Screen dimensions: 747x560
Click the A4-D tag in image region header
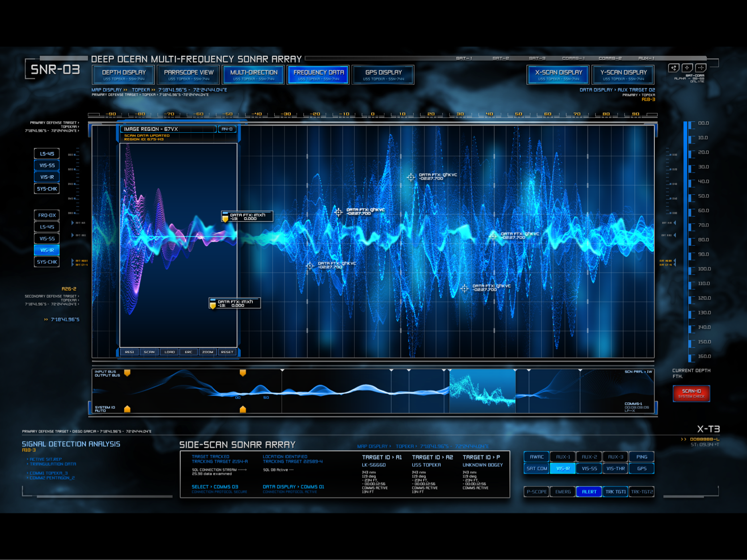tap(227, 129)
